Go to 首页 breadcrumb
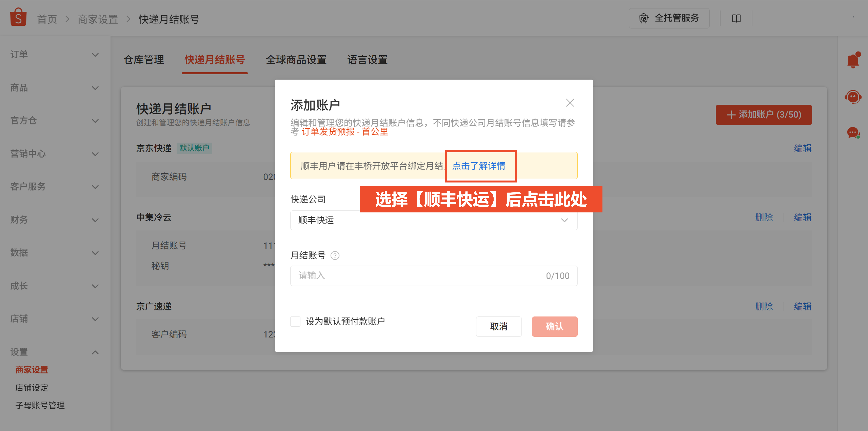This screenshot has height=431, width=868. [x=47, y=19]
